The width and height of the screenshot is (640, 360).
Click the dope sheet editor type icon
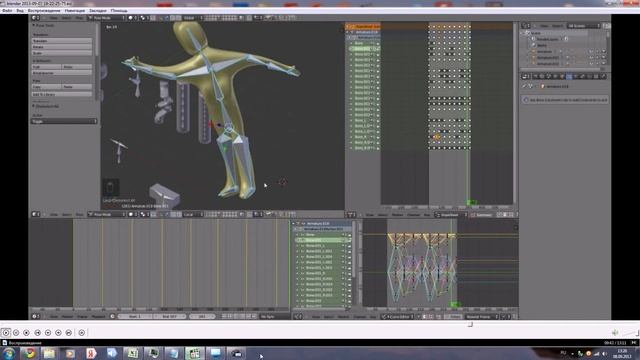point(350,215)
